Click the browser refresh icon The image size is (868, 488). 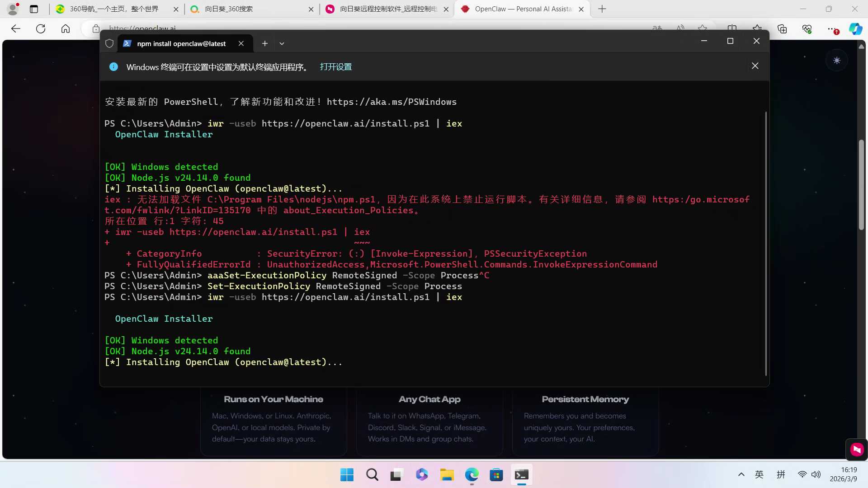pos(41,29)
